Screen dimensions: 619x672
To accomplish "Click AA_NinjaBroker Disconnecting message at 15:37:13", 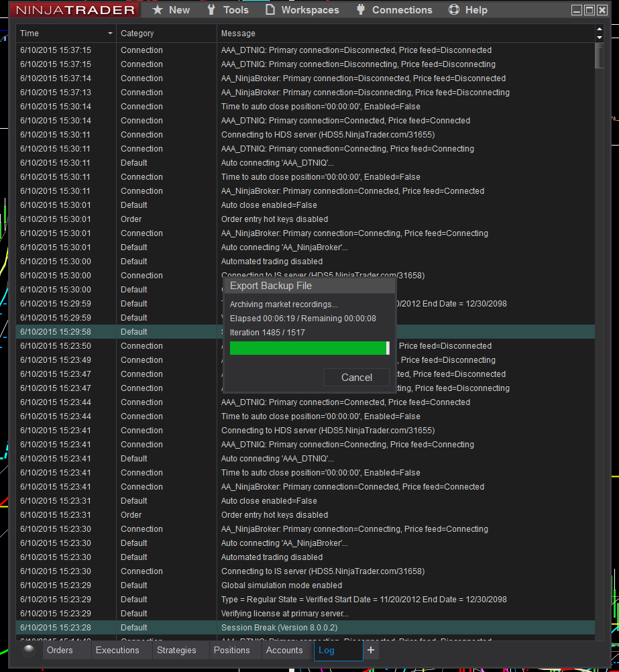I will point(365,93).
